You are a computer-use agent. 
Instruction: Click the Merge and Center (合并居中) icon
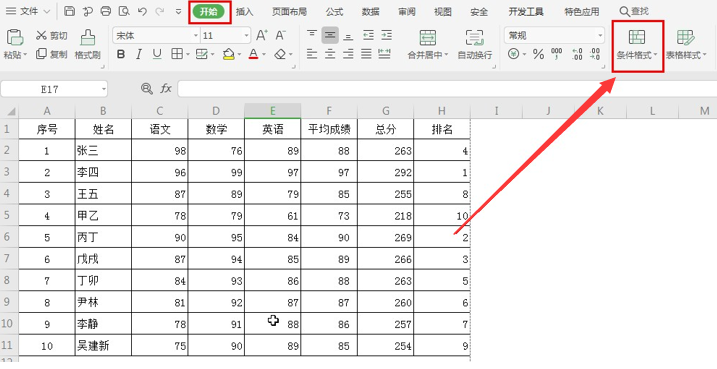[x=428, y=37]
